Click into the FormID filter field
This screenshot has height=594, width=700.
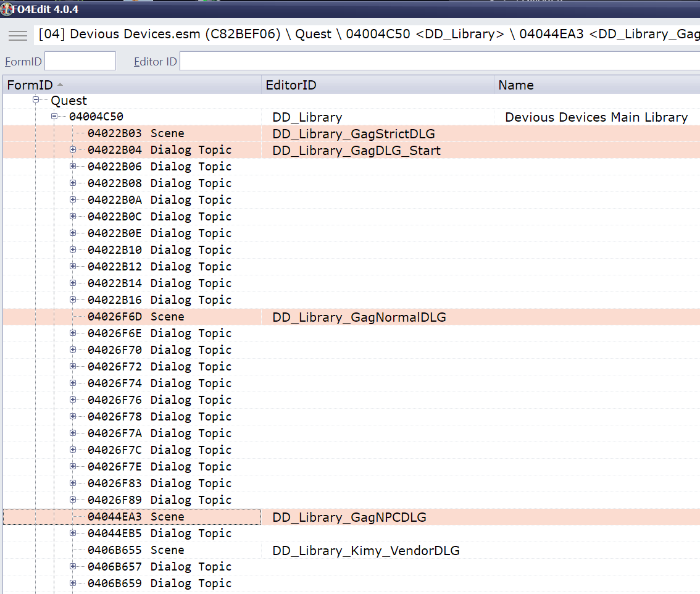click(x=80, y=61)
